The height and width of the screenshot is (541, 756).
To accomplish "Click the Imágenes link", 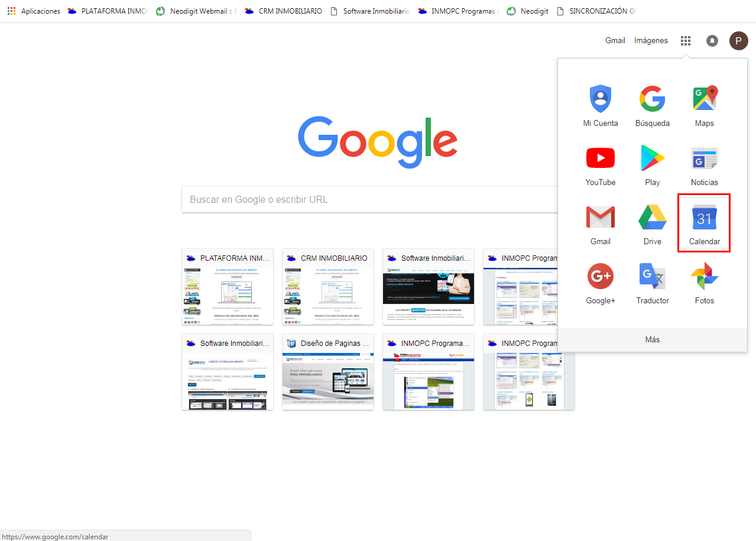I will click(x=651, y=41).
